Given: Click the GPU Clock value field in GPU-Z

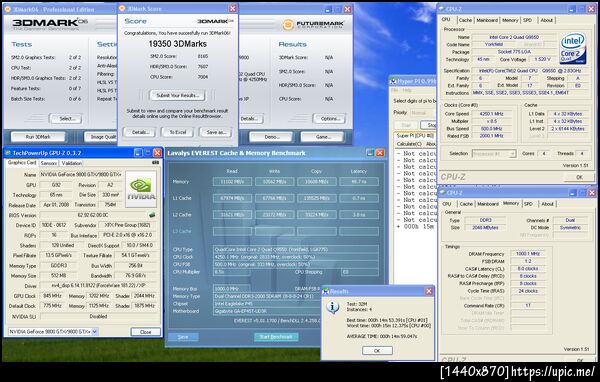Looking at the screenshot, I should coord(51,296).
